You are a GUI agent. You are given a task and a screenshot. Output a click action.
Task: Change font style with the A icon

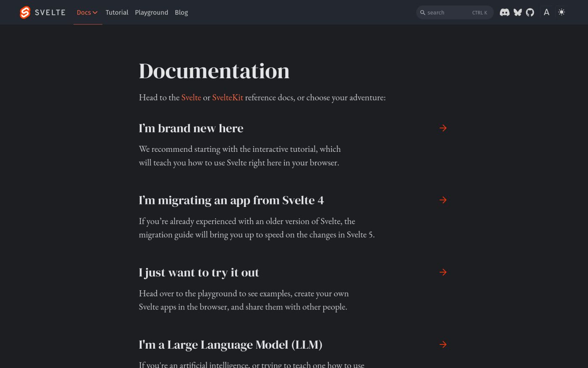(546, 12)
